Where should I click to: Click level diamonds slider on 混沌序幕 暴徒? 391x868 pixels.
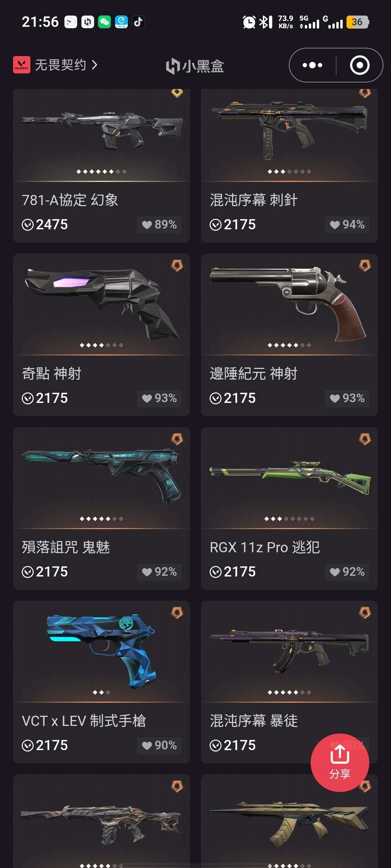tap(289, 692)
